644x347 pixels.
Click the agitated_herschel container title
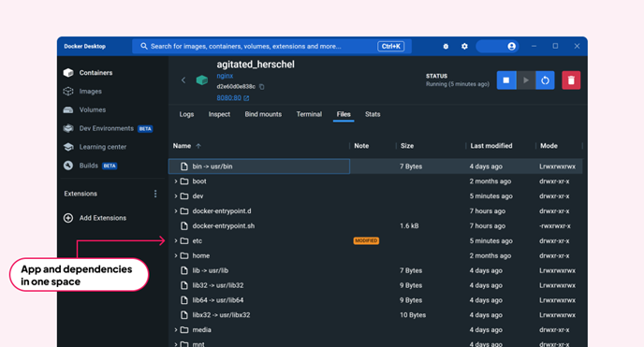point(256,65)
